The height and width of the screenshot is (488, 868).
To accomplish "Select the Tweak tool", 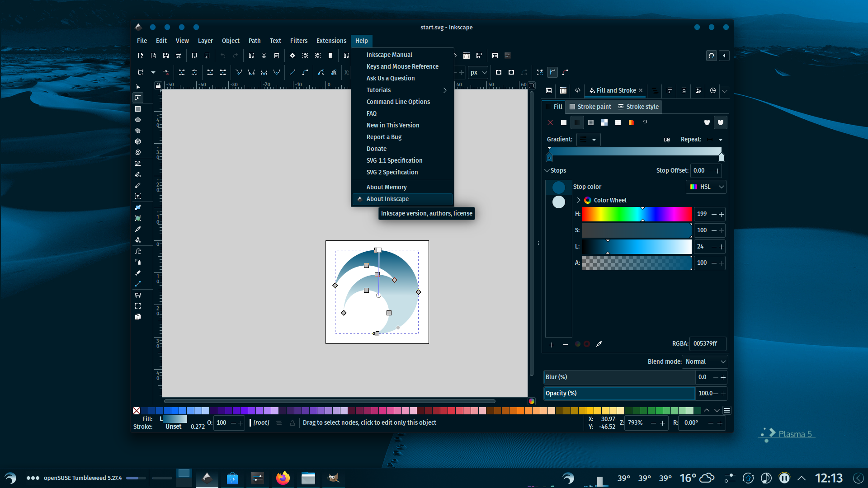I will click(138, 251).
